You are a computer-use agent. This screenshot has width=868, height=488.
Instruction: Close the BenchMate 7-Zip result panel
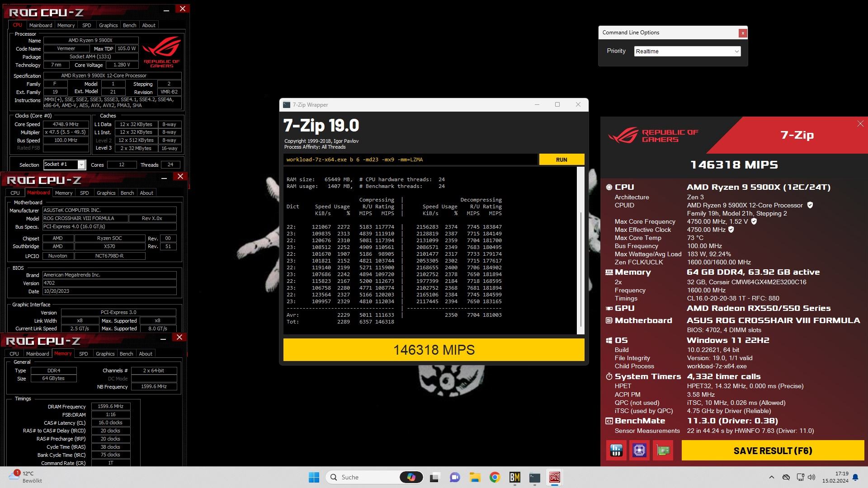pos(860,124)
